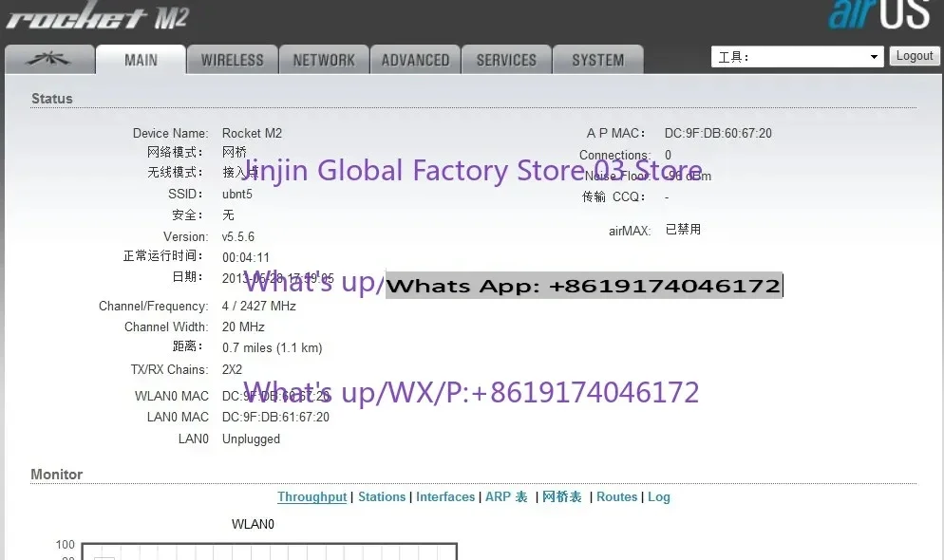Open the WIRELESS tab
The height and width of the screenshot is (560, 944).
click(233, 60)
